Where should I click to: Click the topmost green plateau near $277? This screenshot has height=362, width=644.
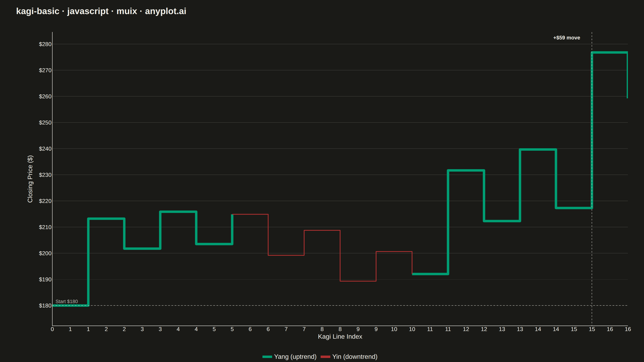(x=610, y=52)
